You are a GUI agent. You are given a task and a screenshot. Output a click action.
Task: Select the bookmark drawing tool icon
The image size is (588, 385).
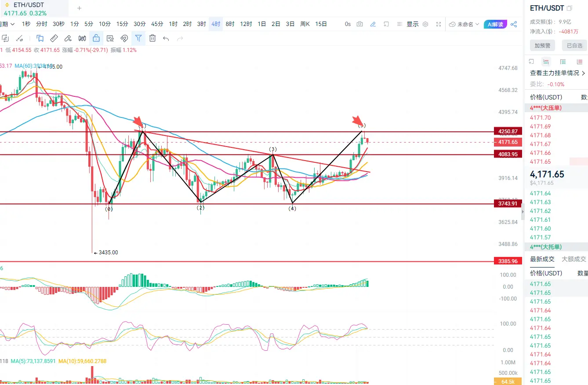(x=40, y=38)
